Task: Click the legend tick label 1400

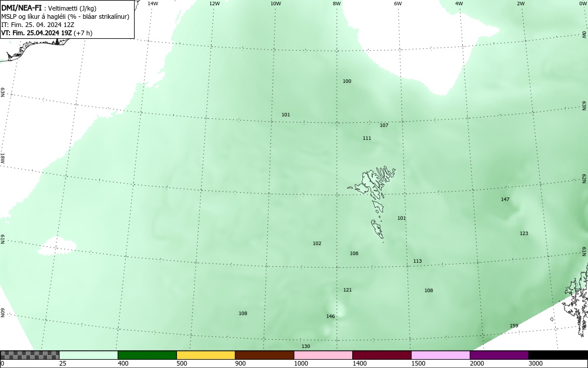Action: pyautogui.click(x=360, y=363)
